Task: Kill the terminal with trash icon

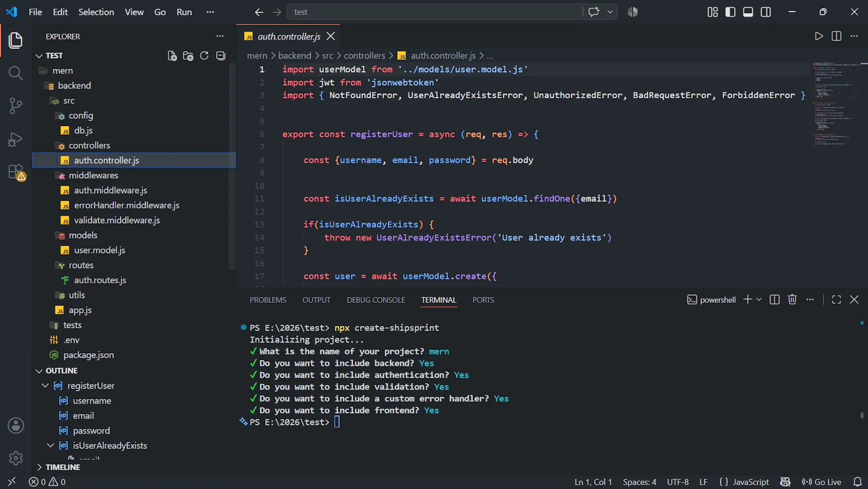Action: [x=792, y=300]
